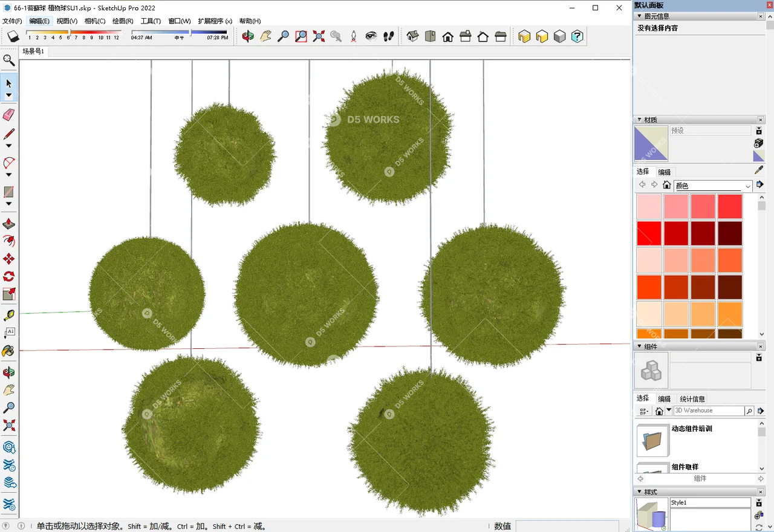Pick the pure red color swatch
The image size is (774, 532).
[649, 233]
